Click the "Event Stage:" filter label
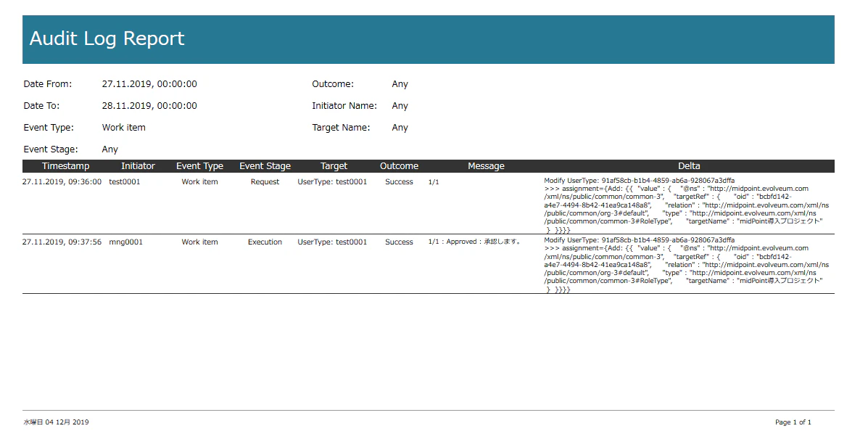This screenshot has width=868, height=439. coord(51,149)
